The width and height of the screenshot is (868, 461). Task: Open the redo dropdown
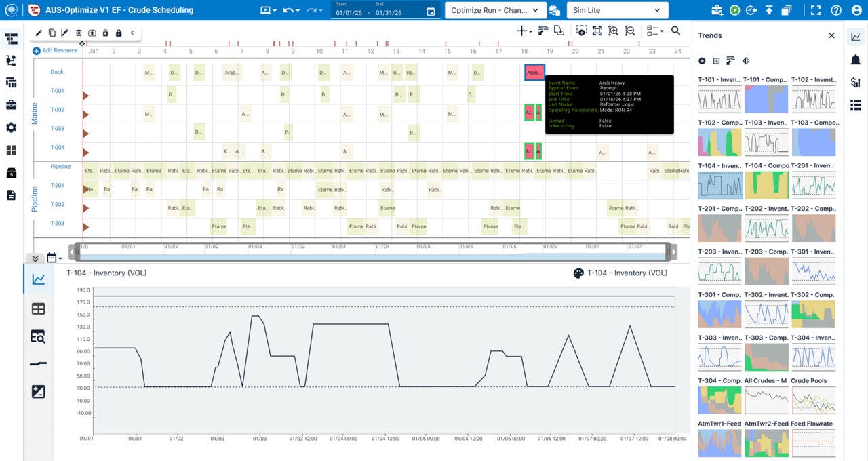315,10
